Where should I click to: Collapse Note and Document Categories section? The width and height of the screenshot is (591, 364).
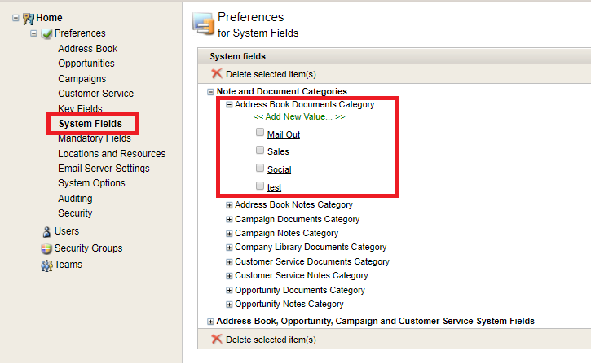[210, 92]
